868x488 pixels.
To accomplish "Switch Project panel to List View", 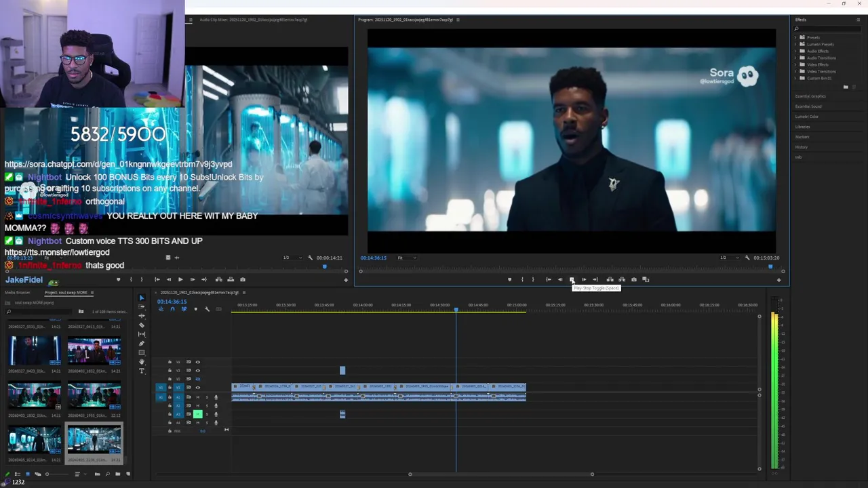I will [17, 474].
